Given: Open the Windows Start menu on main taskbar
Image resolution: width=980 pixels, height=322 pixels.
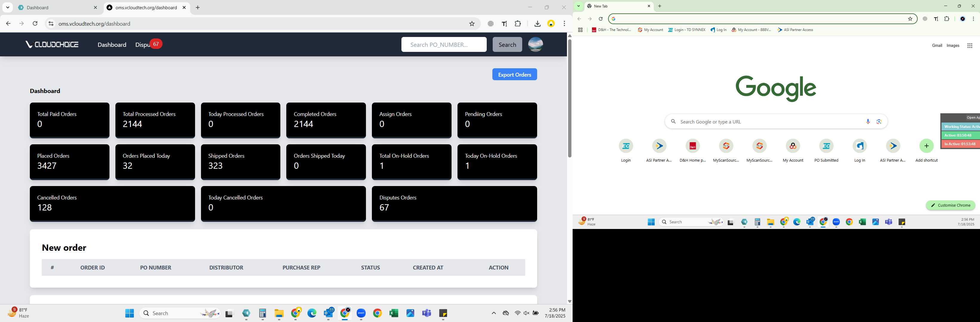Looking at the screenshot, I should pyautogui.click(x=129, y=313).
